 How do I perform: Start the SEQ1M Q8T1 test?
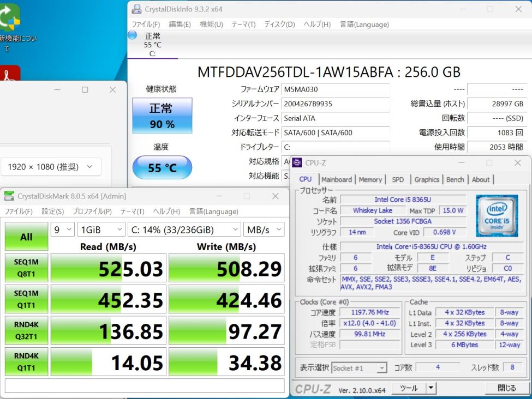[x=27, y=268]
